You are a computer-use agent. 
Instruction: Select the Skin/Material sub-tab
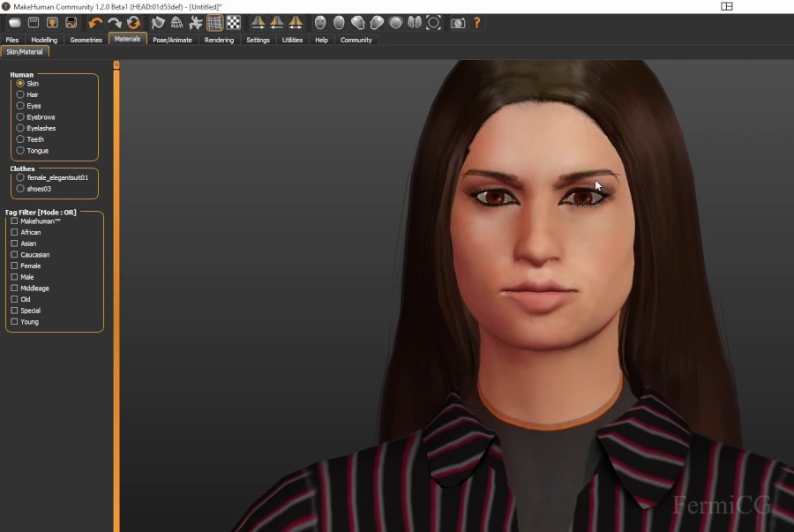(x=25, y=52)
